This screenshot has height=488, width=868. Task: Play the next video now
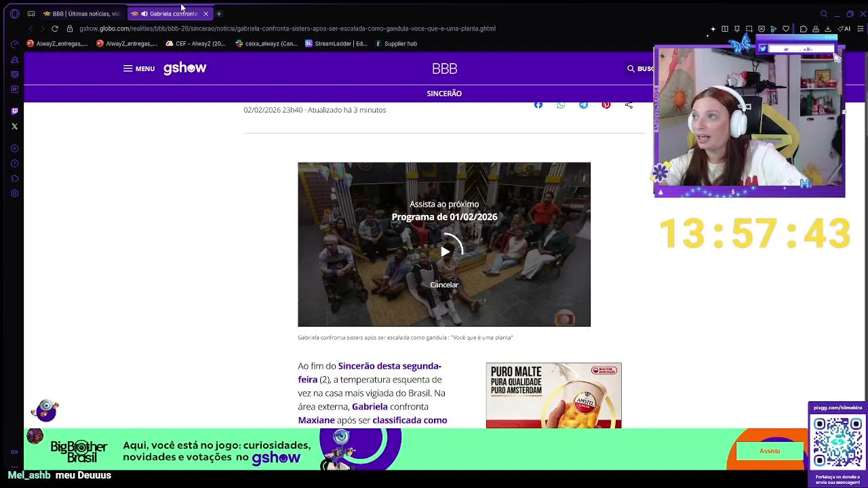(445, 251)
